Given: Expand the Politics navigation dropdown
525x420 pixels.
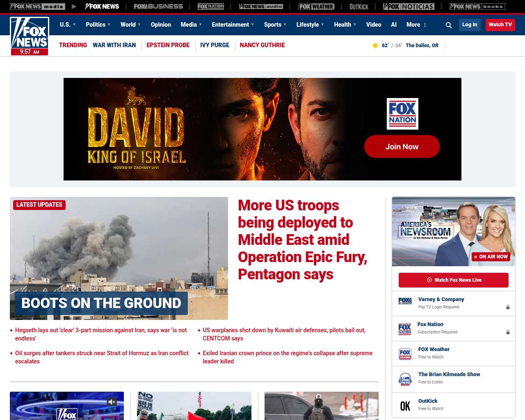Looking at the screenshot, I should click(98, 25).
